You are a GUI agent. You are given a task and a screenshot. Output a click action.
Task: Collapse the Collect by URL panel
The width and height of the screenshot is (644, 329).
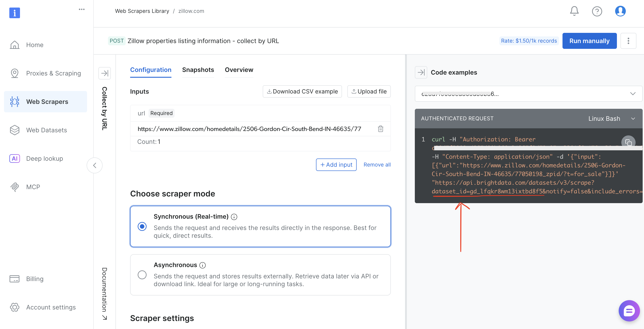tap(105, 73)
